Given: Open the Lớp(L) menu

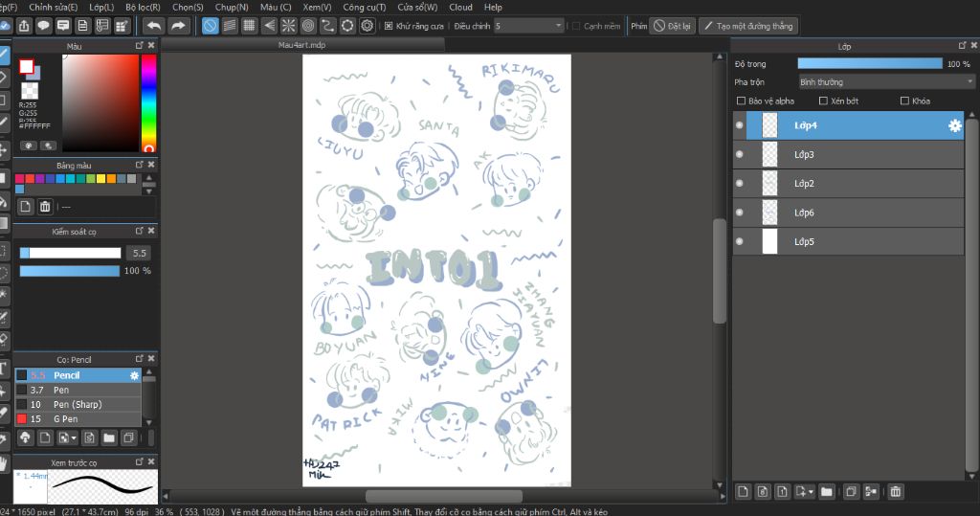Looking at the screenshot, I should [101, 7].
